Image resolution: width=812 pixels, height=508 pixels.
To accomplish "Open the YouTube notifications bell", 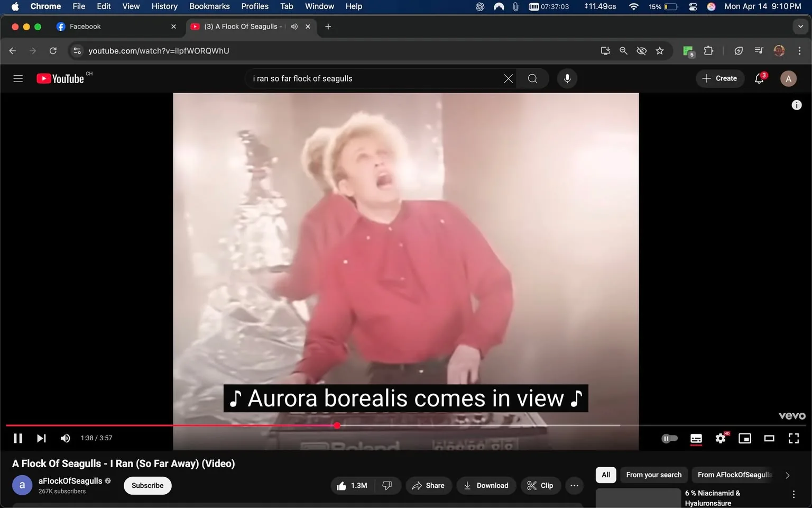I will click(759, 78).
